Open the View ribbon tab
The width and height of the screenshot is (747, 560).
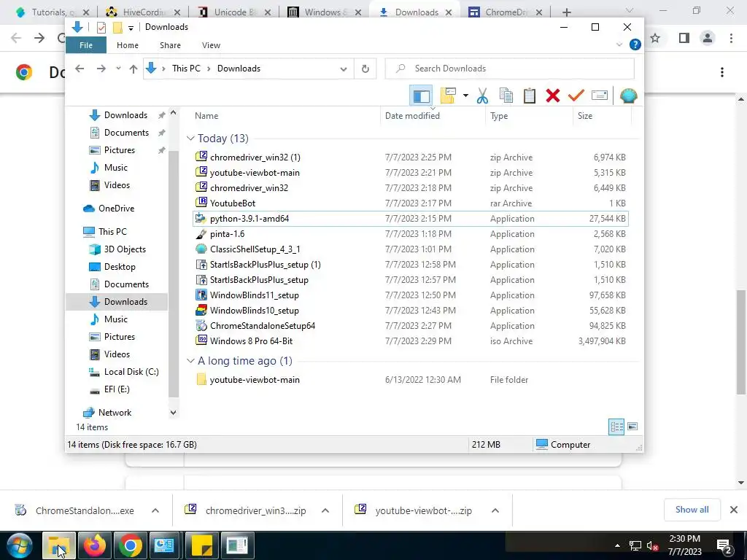click(x=211, y=45)
